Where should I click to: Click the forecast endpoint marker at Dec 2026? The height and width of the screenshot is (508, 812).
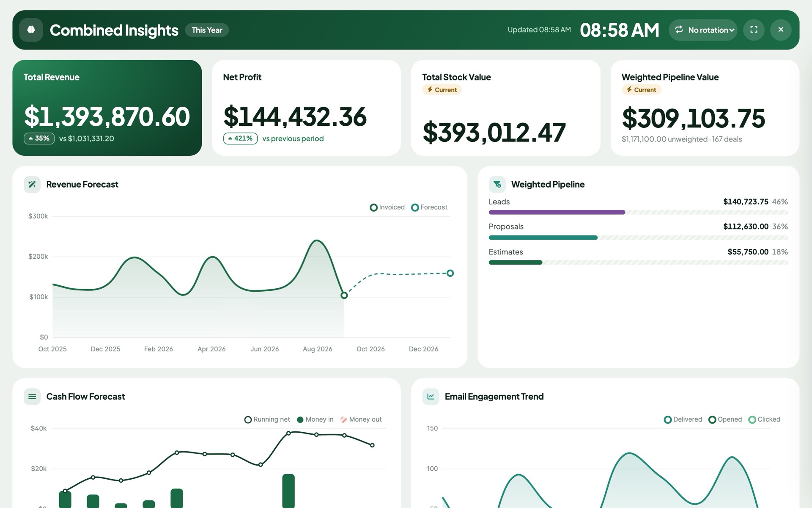(x=450, y=273)
